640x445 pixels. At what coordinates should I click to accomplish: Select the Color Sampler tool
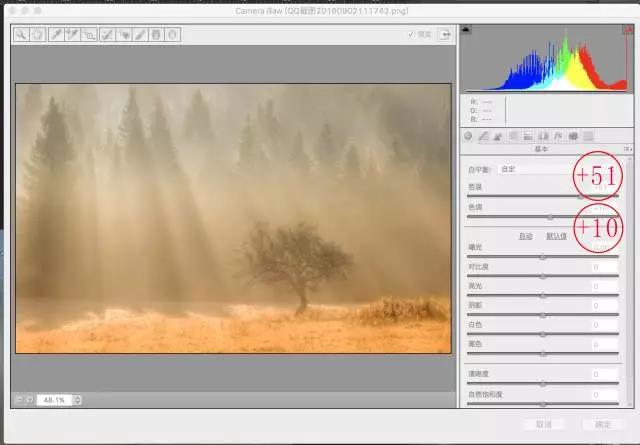click(73, 35)
